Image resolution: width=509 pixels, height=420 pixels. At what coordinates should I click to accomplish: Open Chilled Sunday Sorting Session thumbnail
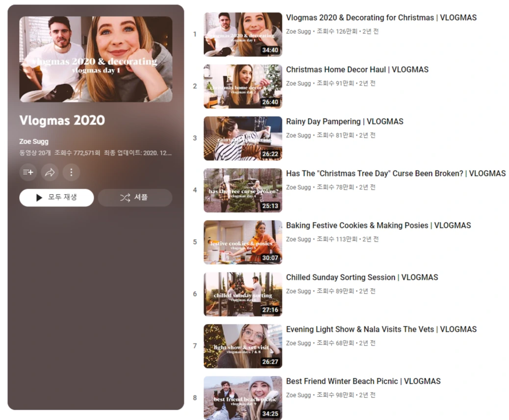point(243,294)
